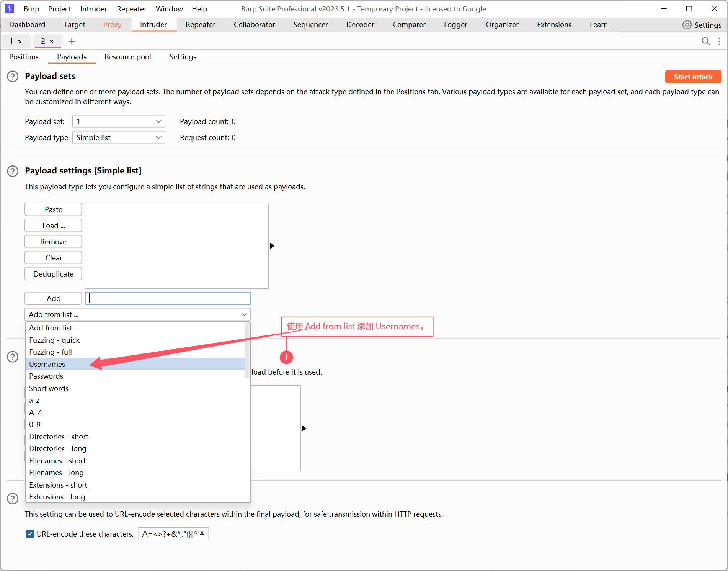Switch to the Proxy tab
The width and height of the screenshot is (728, 571).
click(113, 25)
